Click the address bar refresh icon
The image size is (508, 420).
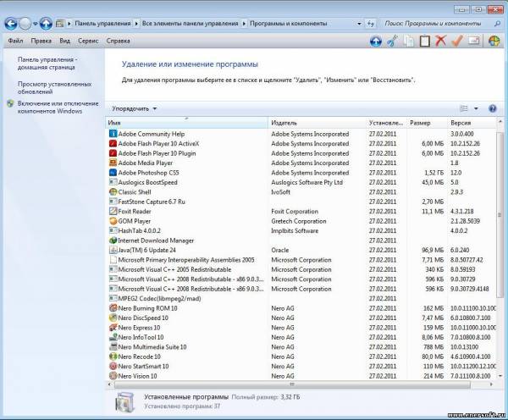tap(370, 24)
